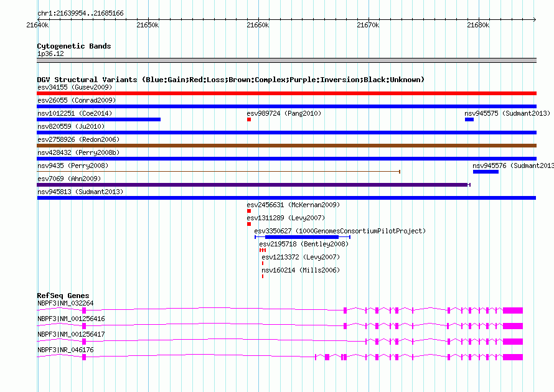This screenshot has height=392, width=554.
Task: Select the nsv945575 (Sudmant2013) label
Action: (507, 113)
